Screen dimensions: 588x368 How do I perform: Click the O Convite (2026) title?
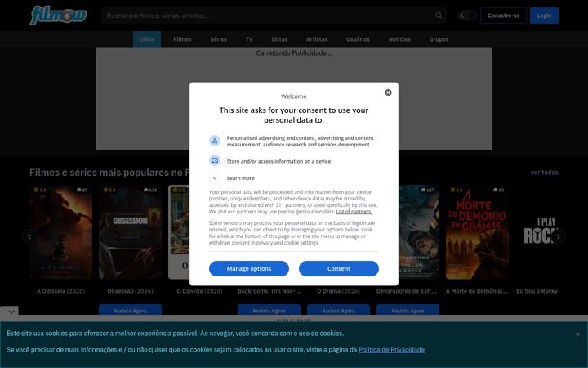point(199,291)
